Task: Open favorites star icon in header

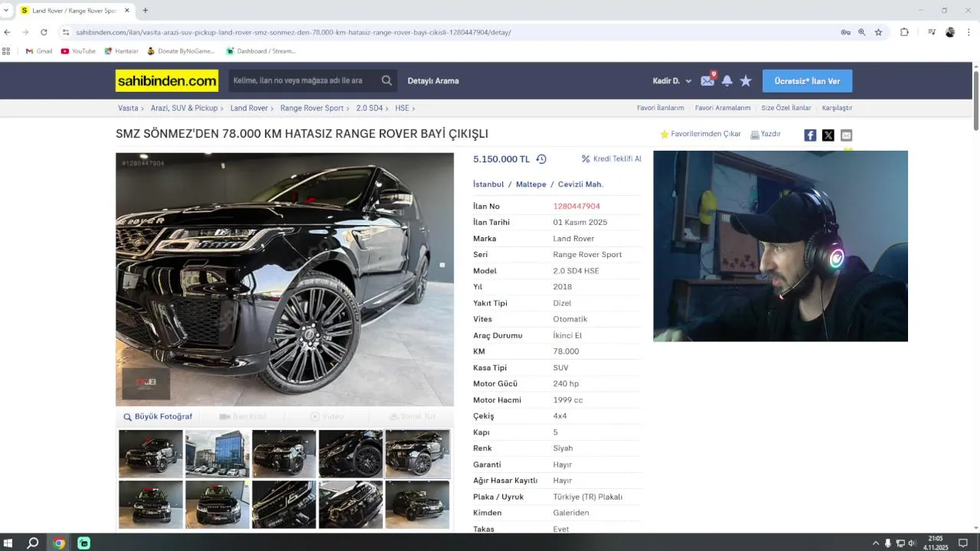Action: click(746, 80)
